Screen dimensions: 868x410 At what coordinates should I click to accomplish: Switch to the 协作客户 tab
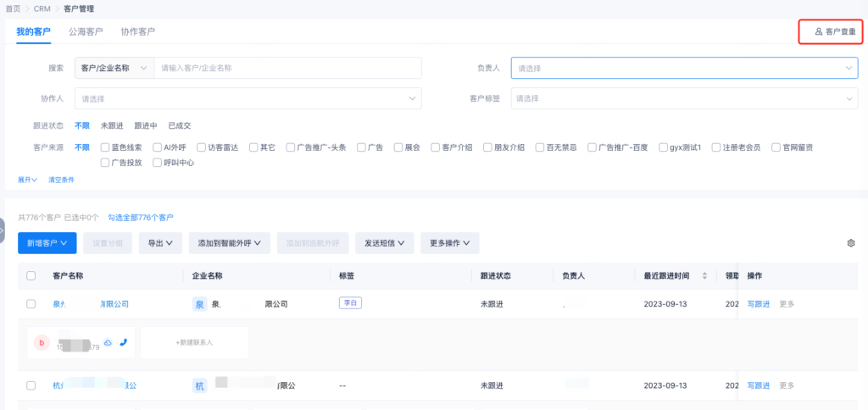click(137, 31)
